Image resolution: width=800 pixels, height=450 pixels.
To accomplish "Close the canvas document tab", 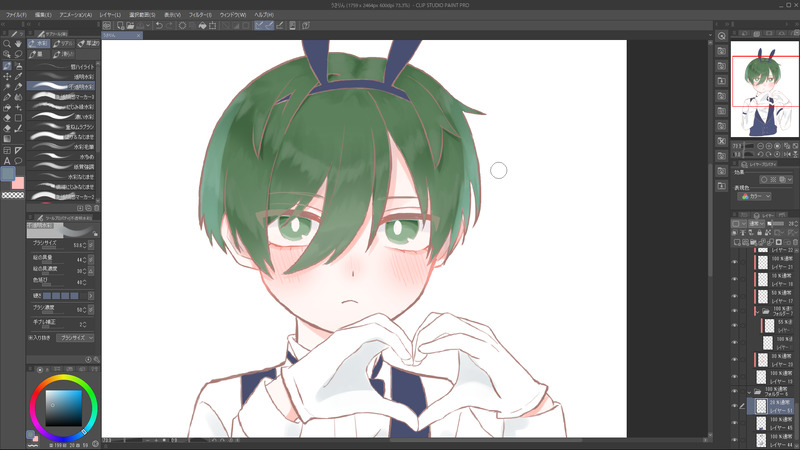I will [x=138, y=35].
